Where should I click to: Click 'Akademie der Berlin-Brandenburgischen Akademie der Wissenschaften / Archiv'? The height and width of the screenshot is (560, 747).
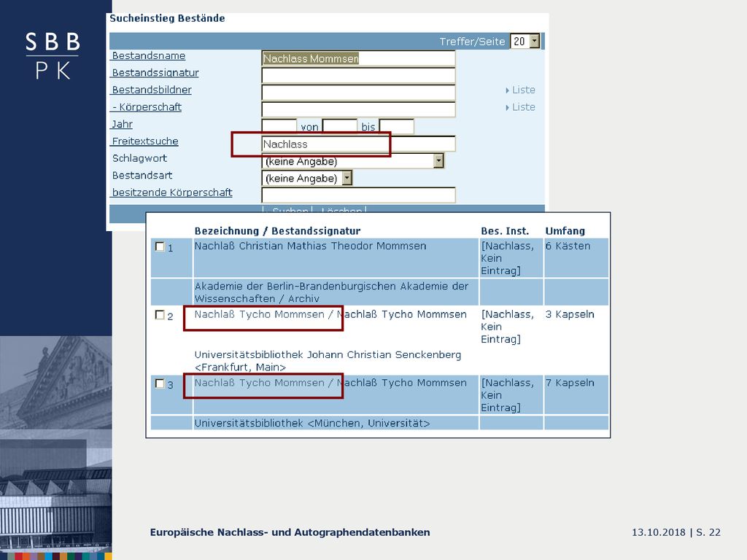[331, 292]
